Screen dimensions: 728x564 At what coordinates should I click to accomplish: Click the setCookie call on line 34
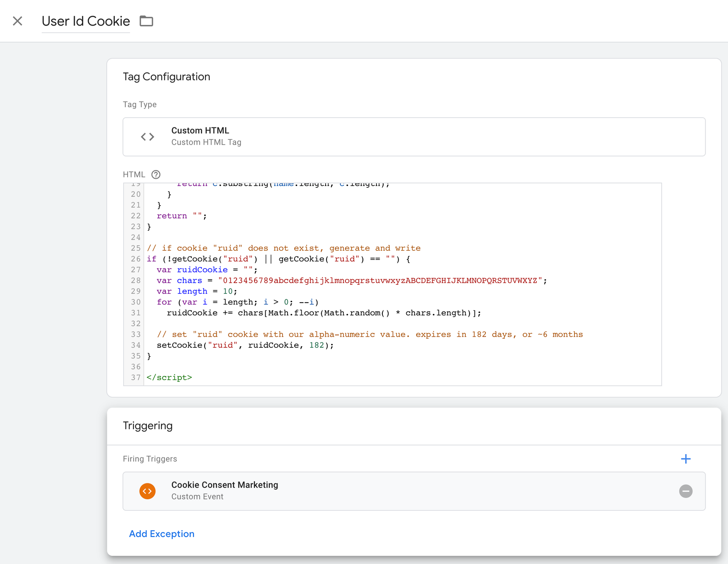point(245,345)
